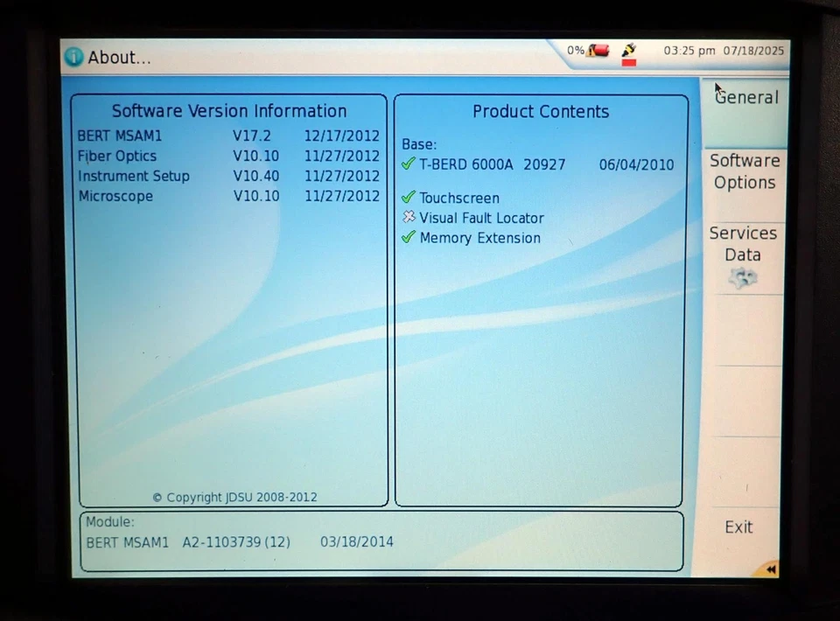Screen dimensions: 840x621
Task: Click the AC power plug icon
Action: click(x=629, y=50)
